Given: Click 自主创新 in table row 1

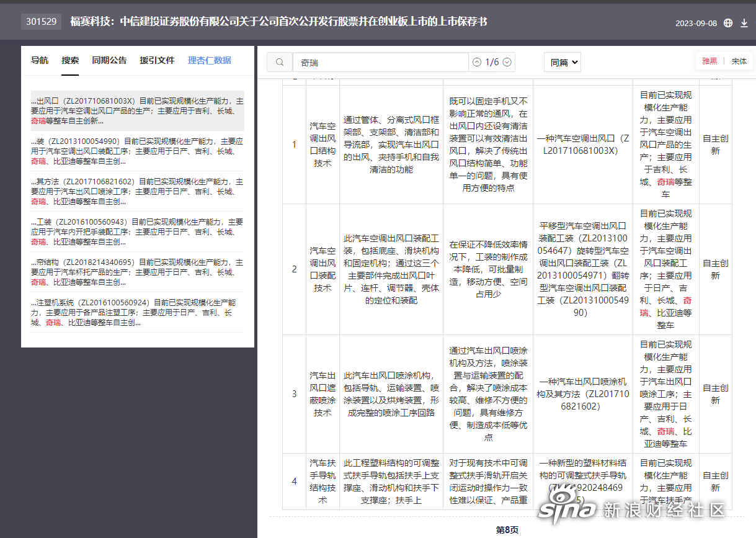Looking at the screenshot, I should click(x=715, y=145).
